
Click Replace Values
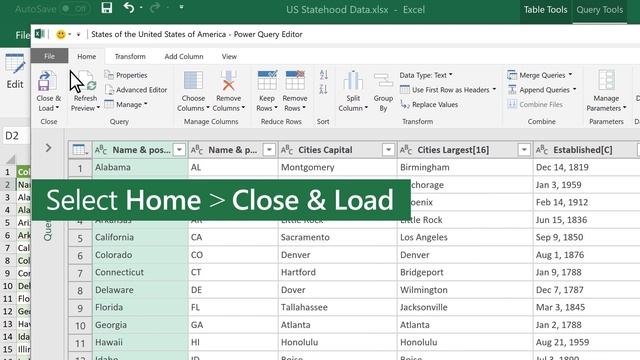[429, 104]
